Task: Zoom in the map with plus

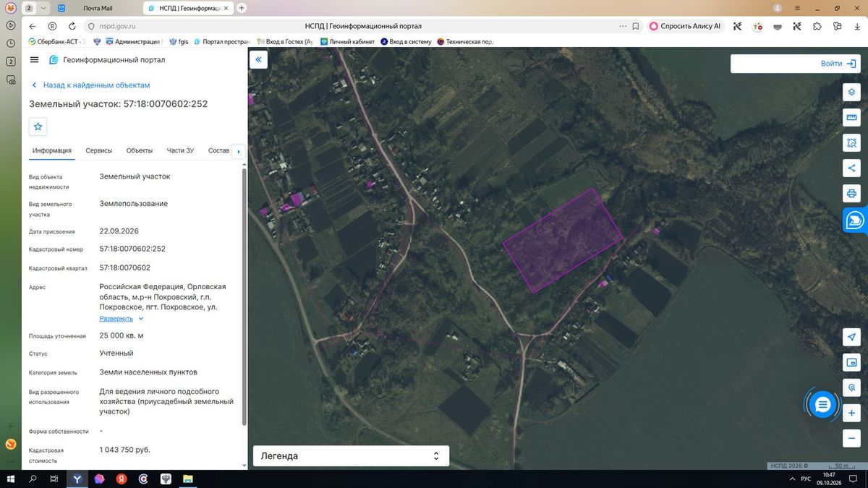Action: pyautogui.click(x=851, y=413)
